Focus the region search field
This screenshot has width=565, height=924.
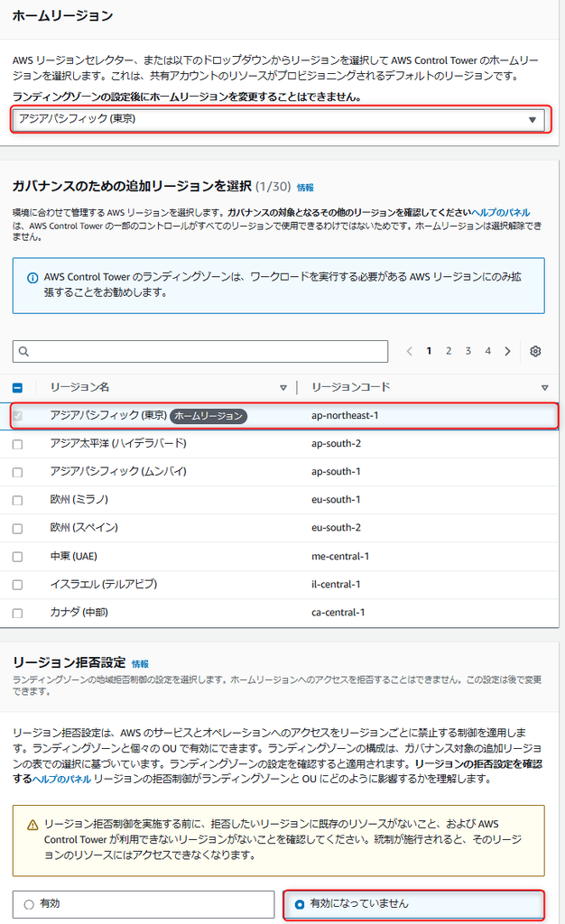tap(200, 351)
